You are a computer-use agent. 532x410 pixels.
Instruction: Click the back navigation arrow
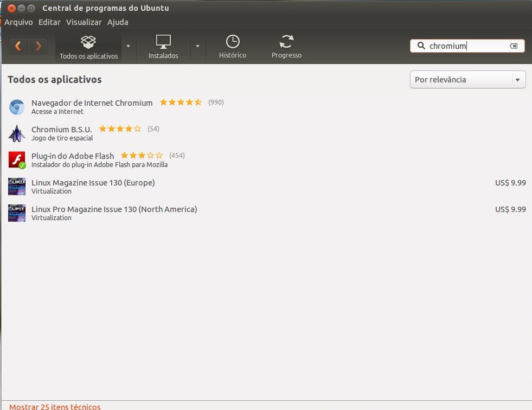point(18,46)
